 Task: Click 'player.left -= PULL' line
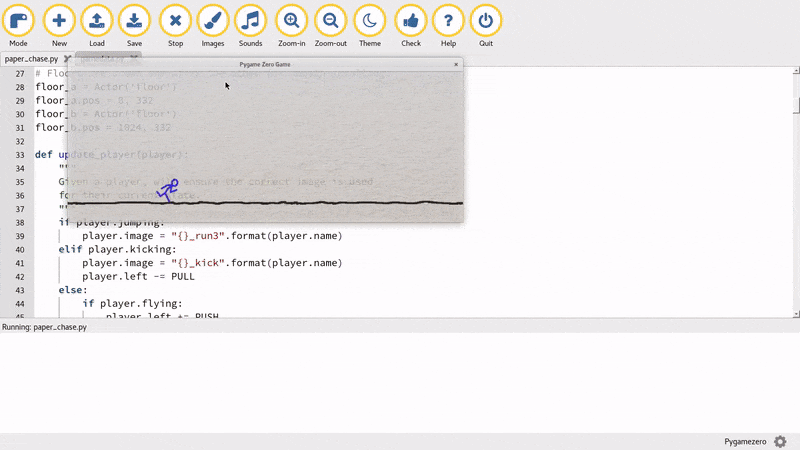click(138, 277)
